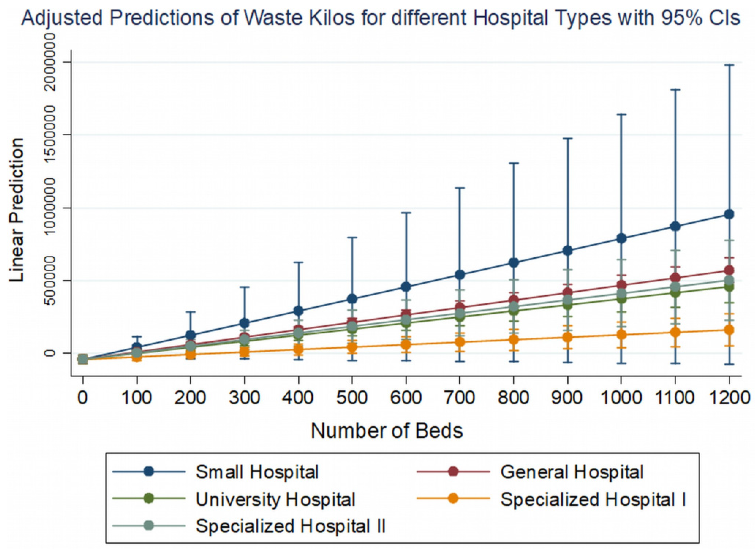Click General Hospital data point at 1200 beds
This screenshot has width=756, height=549.
coord(729,270)
